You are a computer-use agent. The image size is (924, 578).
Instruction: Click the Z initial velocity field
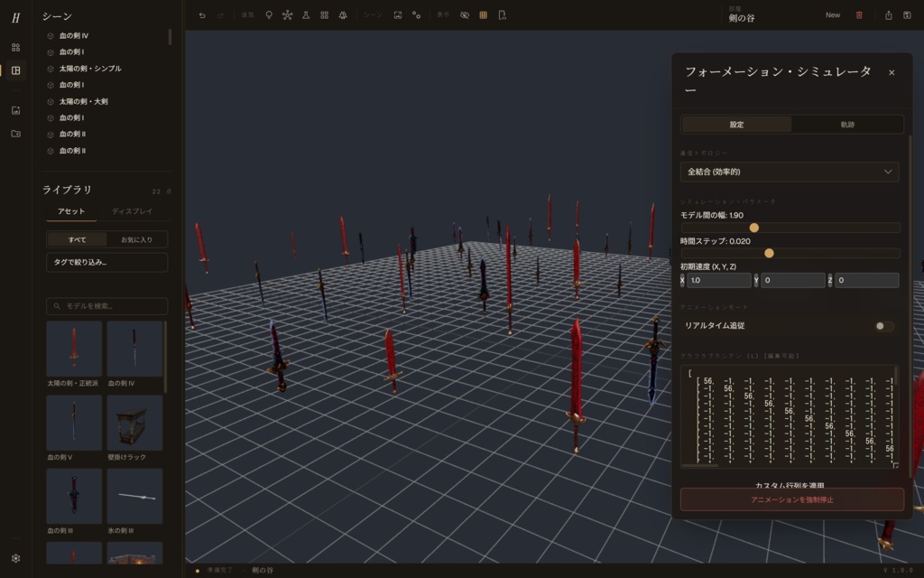tap(867, 280)
